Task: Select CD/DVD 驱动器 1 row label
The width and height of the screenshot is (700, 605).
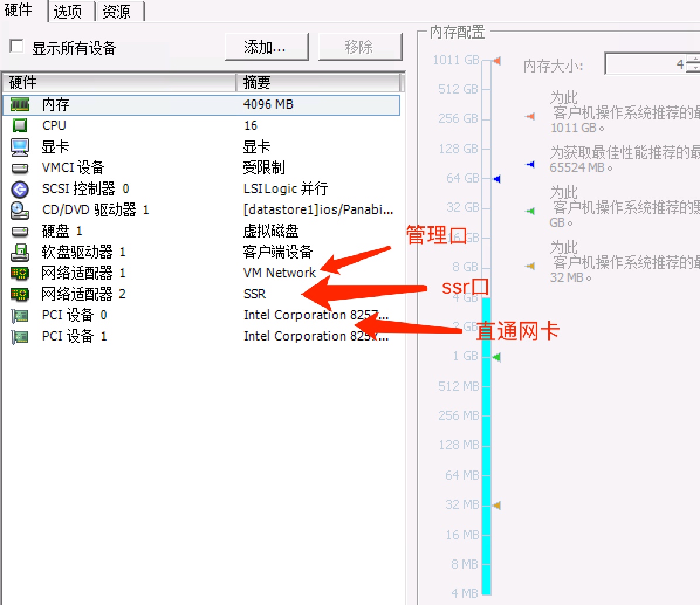Action: coord(95,209)
